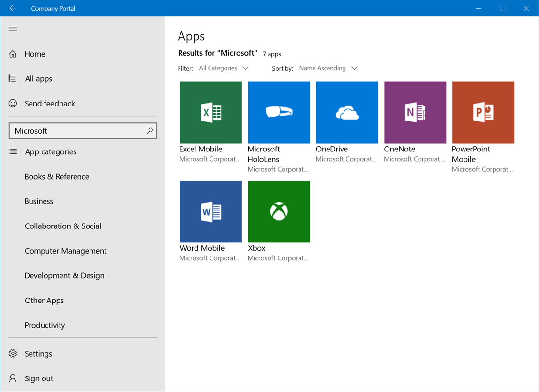The image size is (539, 392).
Task: Select the Xbox app tile
Action: (279, 211)
